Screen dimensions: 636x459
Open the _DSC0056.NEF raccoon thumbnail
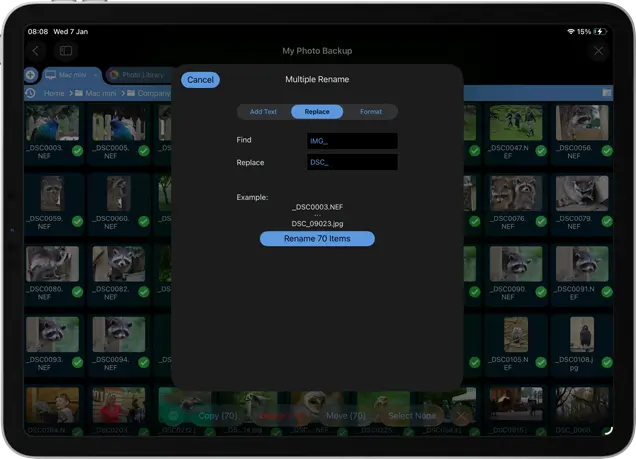582,122
